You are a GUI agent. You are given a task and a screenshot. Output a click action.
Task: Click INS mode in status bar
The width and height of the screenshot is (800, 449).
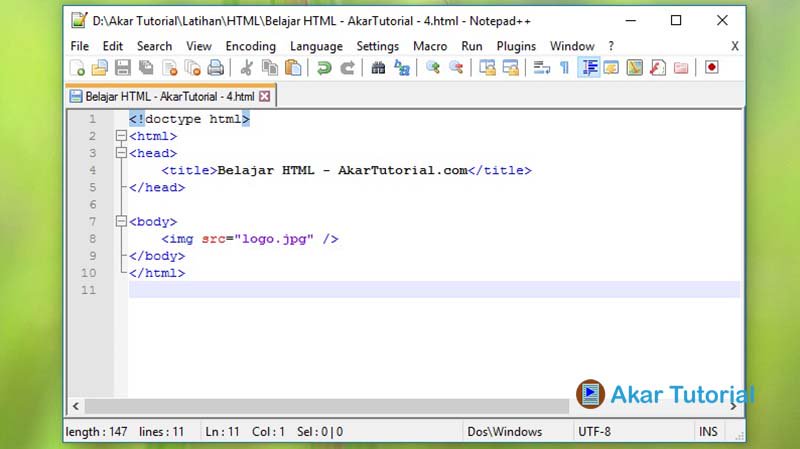coord(708,432)
